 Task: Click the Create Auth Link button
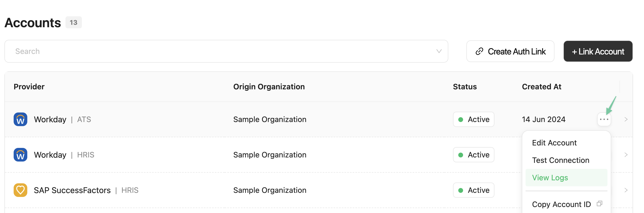510,51
